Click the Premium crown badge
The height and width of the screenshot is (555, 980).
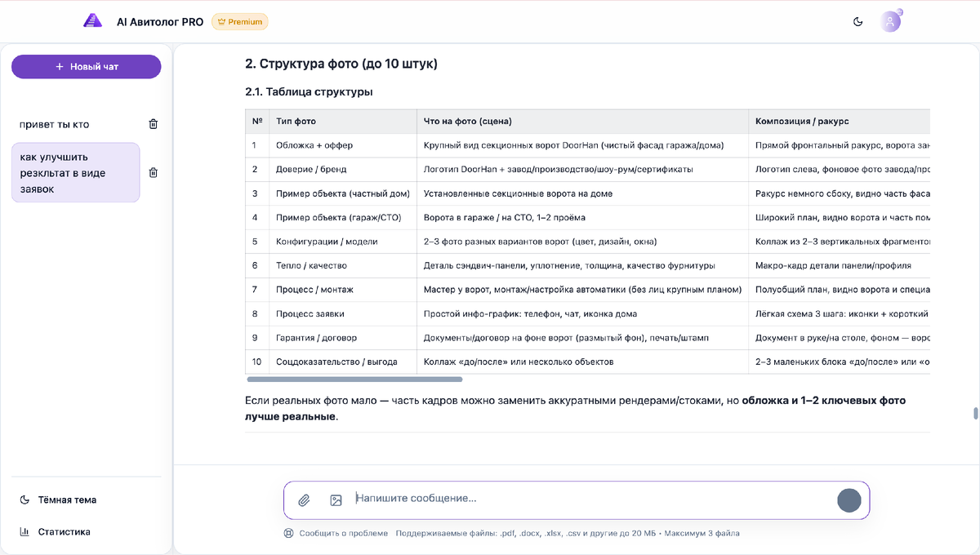pyautogui.click(x=239, y=22)
